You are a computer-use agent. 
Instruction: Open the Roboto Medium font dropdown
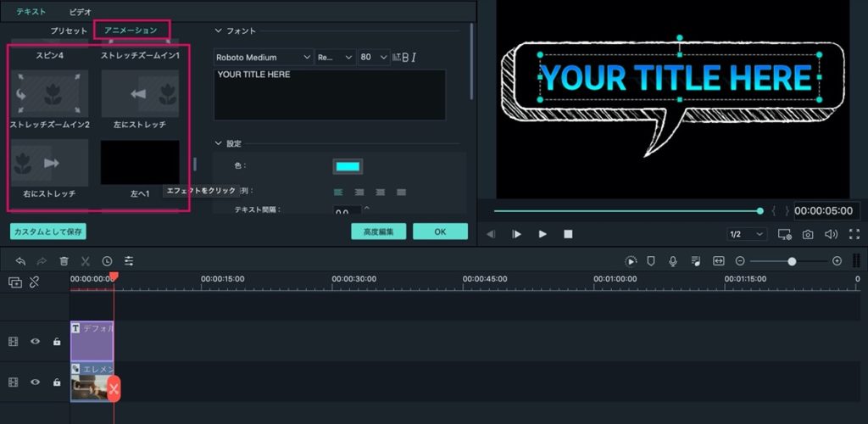point(263,57)
